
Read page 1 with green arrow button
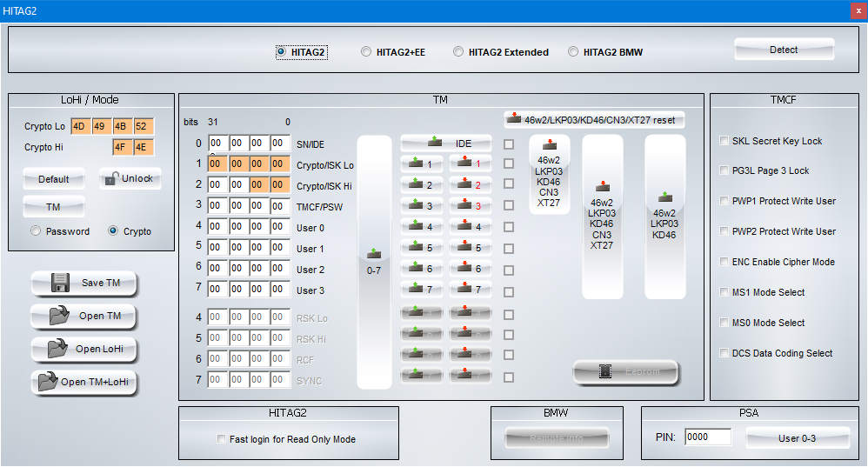(421, 163)
